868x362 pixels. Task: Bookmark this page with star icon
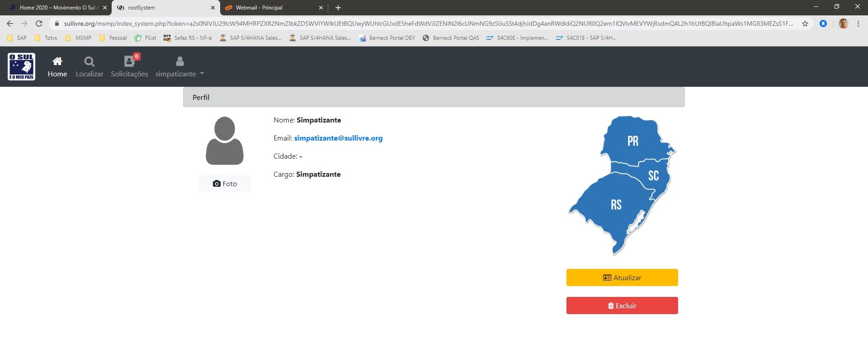pyautogui.click(x=805, y=24)
